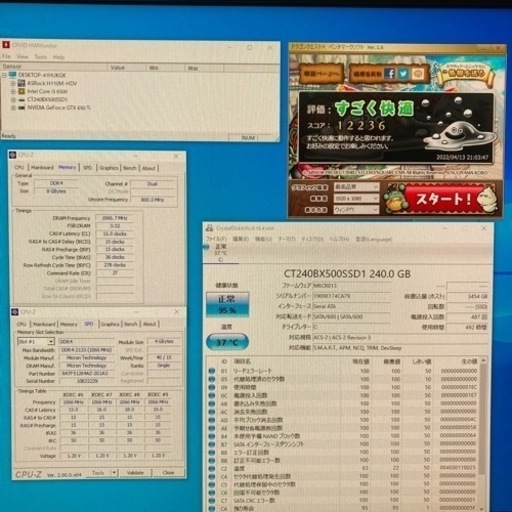
Task: Click the HWMonitor title bar app icon
Action: (x=6, y=44)
